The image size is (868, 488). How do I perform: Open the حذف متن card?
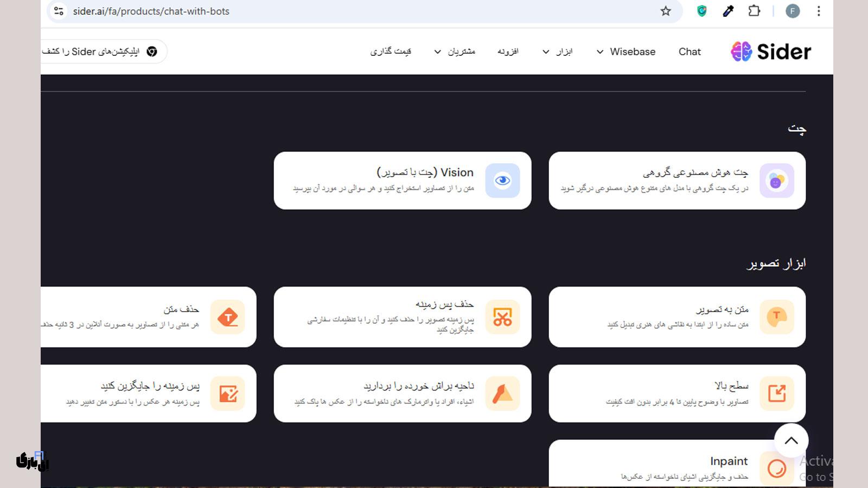coord(148,317)
